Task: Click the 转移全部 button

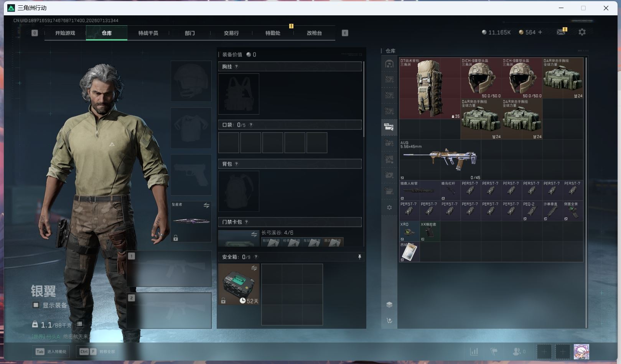Action: tap(97, 351)
